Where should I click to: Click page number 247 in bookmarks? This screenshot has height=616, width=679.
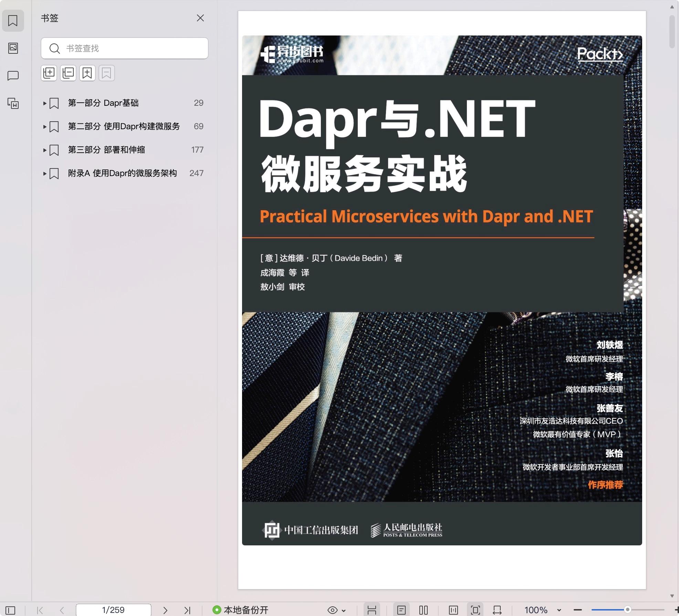197,173
